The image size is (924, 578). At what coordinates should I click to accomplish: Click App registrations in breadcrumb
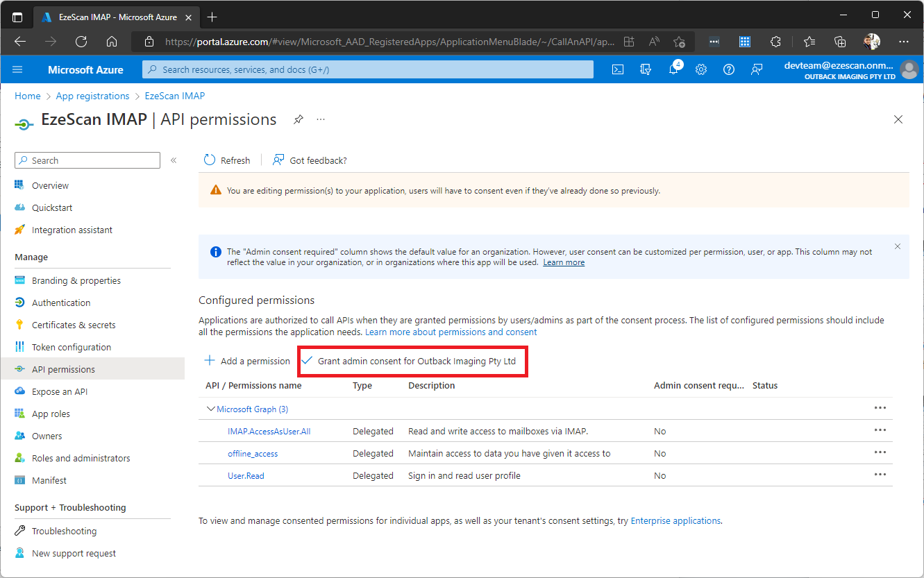pos(92,96)
